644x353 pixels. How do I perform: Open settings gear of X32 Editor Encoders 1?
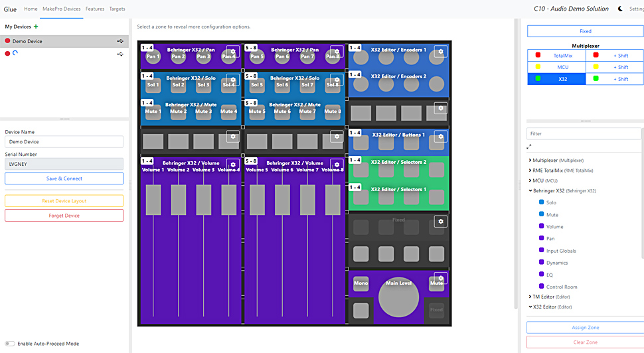(x=441, y=51)
